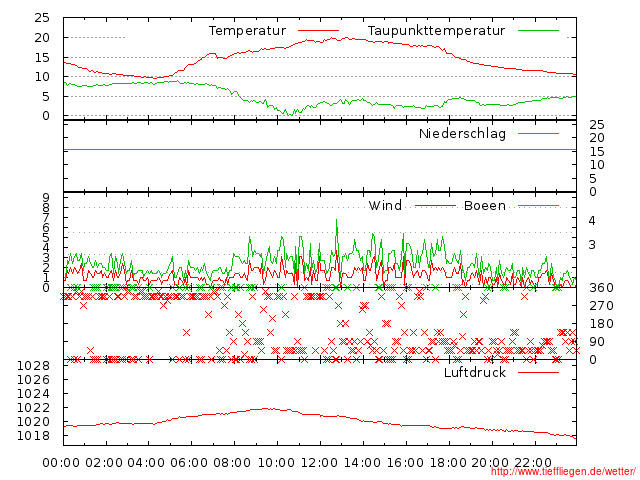Click the 1028 pressure axis value
Screen dimensions: 640x480
coord(33,366)
